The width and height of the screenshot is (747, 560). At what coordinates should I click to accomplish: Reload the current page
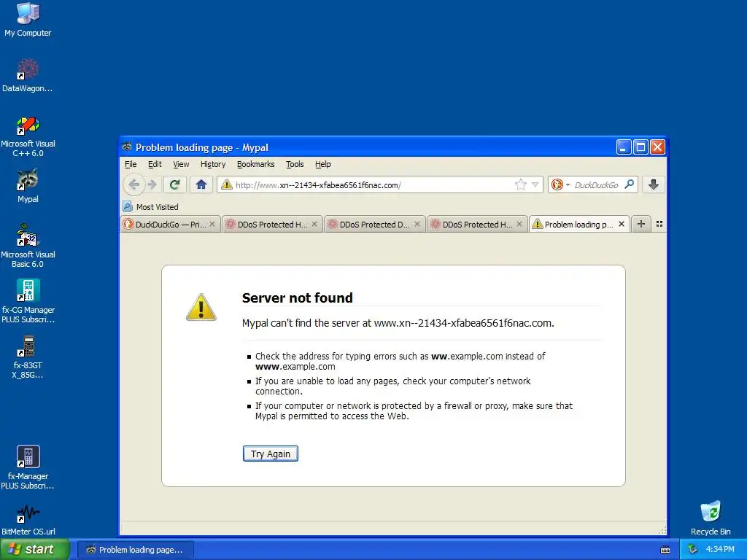(x=174, y=184)
